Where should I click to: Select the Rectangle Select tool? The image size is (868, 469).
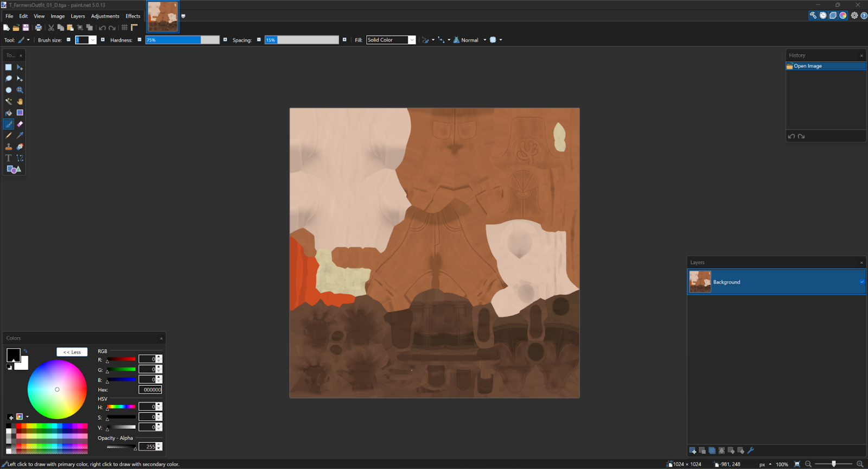tap(9, 67)
